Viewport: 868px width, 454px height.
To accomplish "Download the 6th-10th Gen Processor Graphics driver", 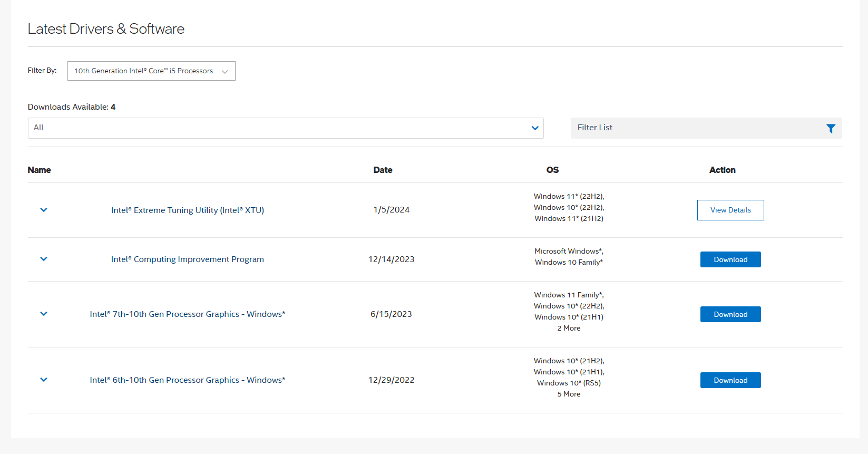I will [730, 380].
